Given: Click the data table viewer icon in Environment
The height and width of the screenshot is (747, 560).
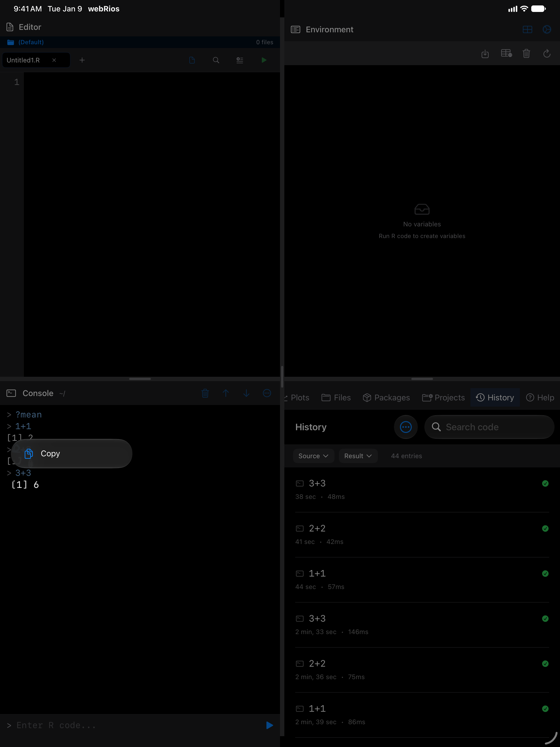Looking at the screenshot, I should coord(506,53).
